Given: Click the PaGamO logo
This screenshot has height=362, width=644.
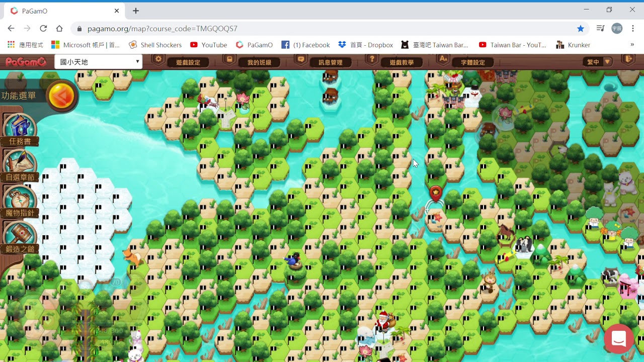Looking at the screenshot, I should point(26,62).
